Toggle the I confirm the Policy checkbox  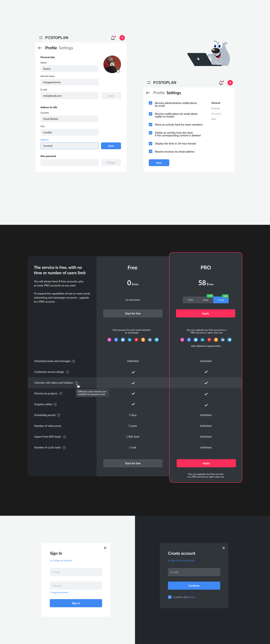point(170,597)
